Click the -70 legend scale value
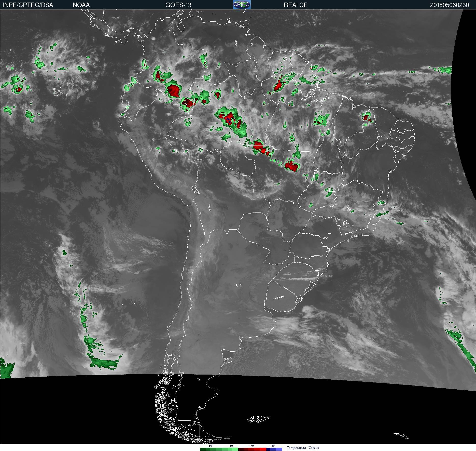Image resolution: width=476 pixels, height=451 pixels. [x=251, y=446]
